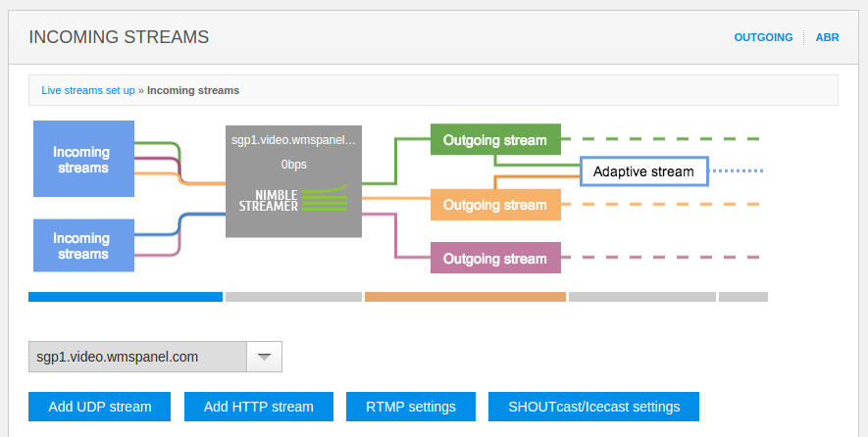Click the 0bps bitrate label
Viewport: 868px width, 437px height.
(293, 165)
